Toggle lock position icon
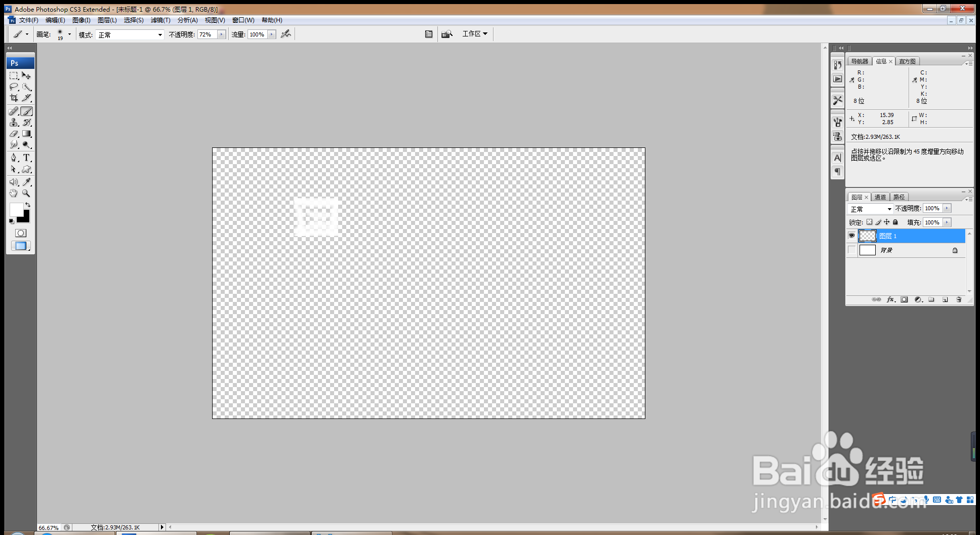The width and height of the screenshot is (980, 535). [886, 222]
